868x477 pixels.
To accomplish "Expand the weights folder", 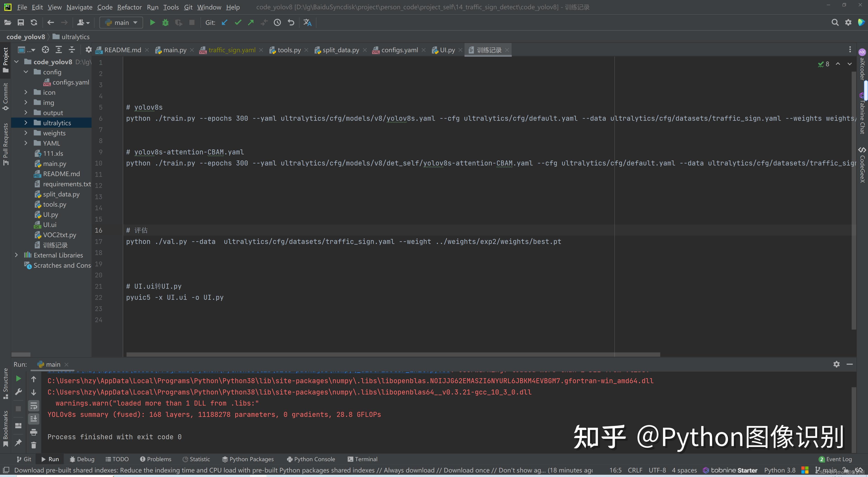I will pyautogui.click(x=26, y=133).
